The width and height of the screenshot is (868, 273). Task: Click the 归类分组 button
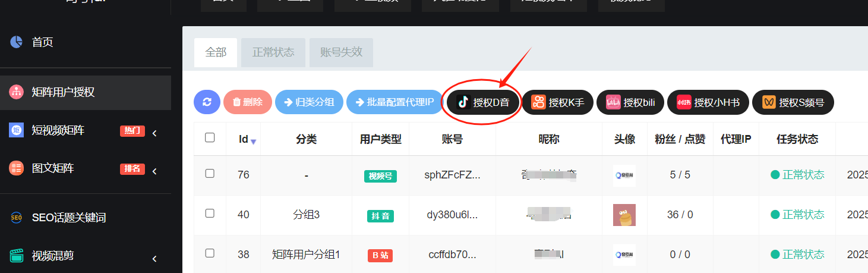(309, 102)
